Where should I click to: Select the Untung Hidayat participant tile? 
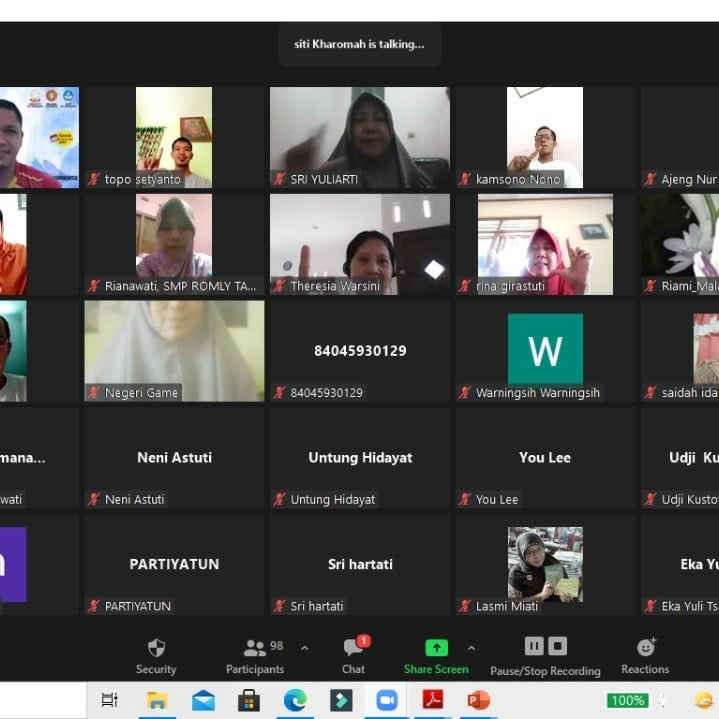(360, 458)
